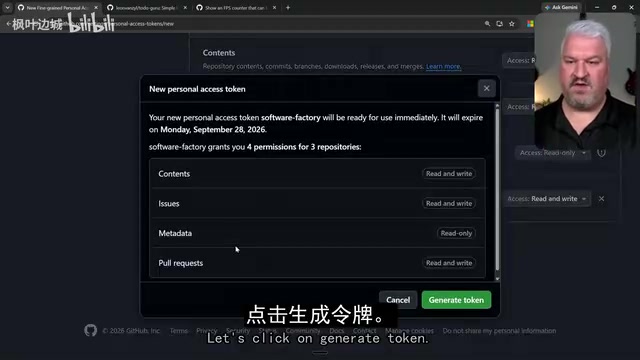Open the Security footer link

[238, 331]
